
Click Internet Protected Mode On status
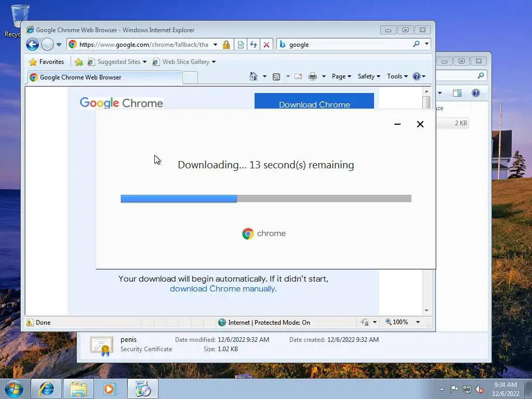(x=264, y=322)
